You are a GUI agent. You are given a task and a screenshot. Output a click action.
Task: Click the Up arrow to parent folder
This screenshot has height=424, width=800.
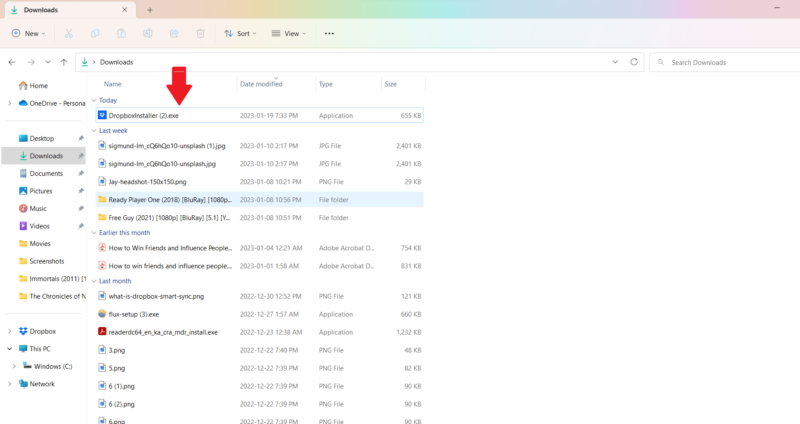pos(64,62)
